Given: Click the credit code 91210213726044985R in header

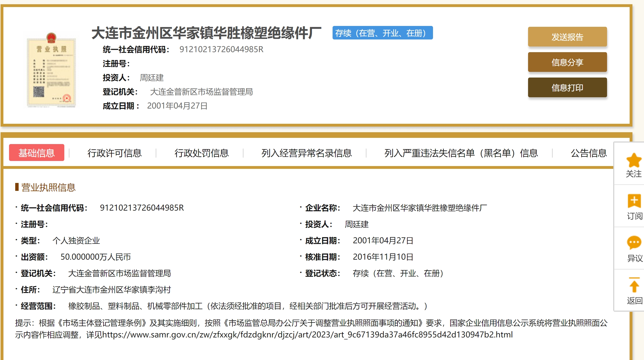Looking at the screenshot, I should 221,49.
